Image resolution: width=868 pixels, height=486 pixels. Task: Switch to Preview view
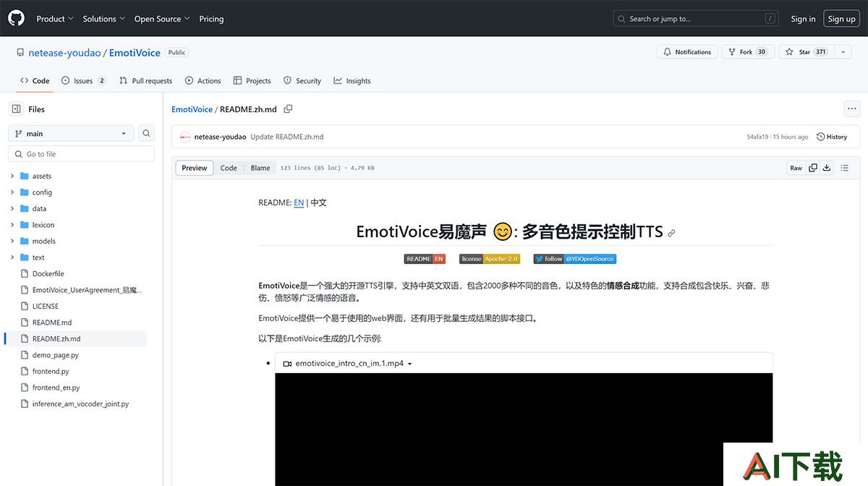(x=195, y=168)
